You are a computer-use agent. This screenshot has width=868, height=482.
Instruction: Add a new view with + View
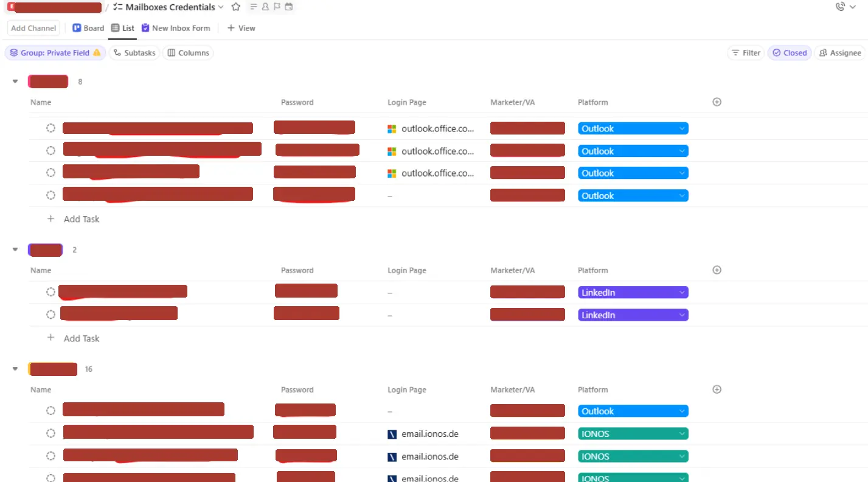click(241, 28)
